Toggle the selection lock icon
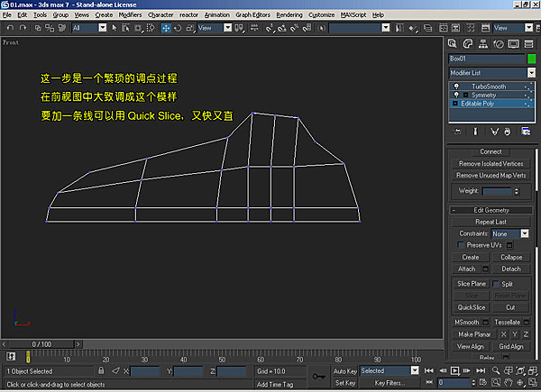 (101, 370)
